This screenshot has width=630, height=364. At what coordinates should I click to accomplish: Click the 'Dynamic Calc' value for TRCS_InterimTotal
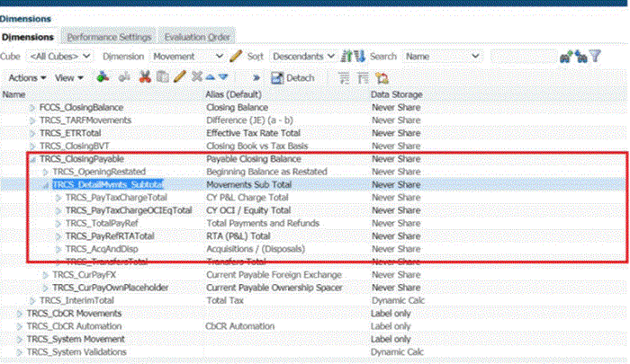[398, 300]
